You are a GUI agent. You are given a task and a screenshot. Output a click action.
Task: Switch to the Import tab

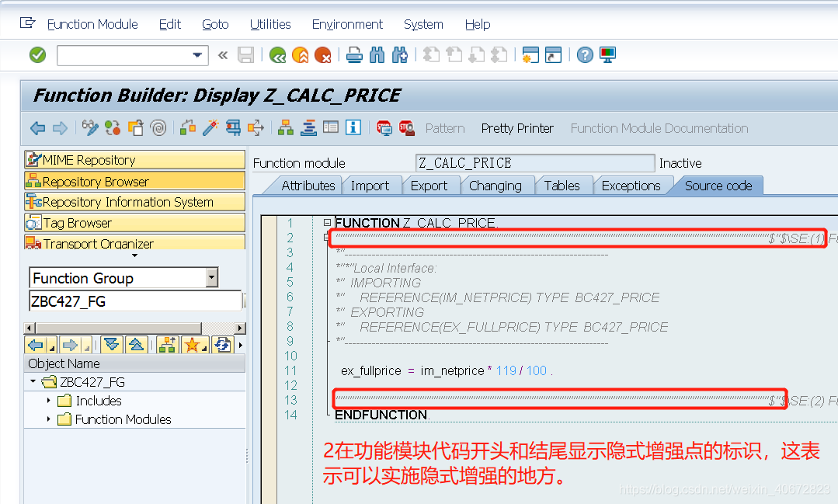[x=370, y=186]
